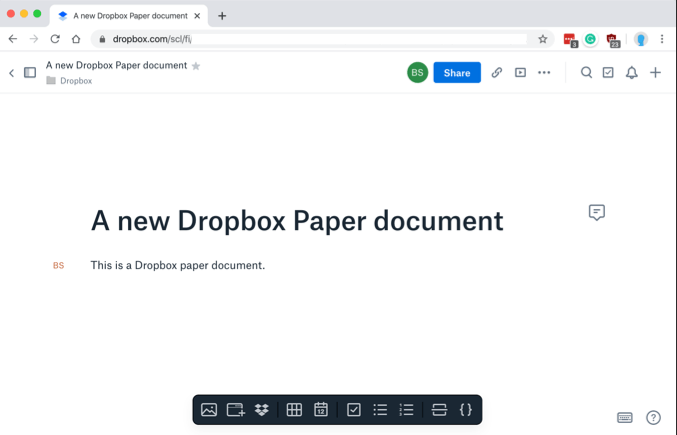Image resolution: width=677 pixels, height=435 pixels.
Task: Copy the document link
Action: [497, 72]
